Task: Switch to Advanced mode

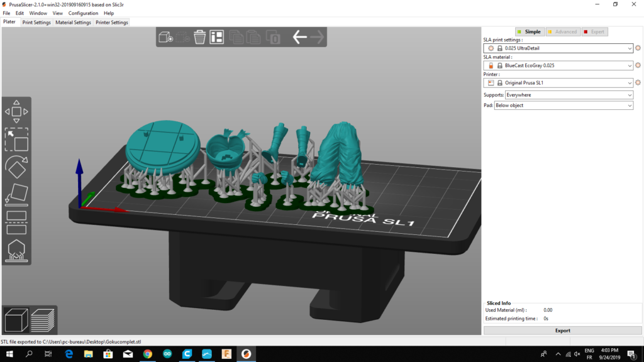Action: click(x=563, y=31)
